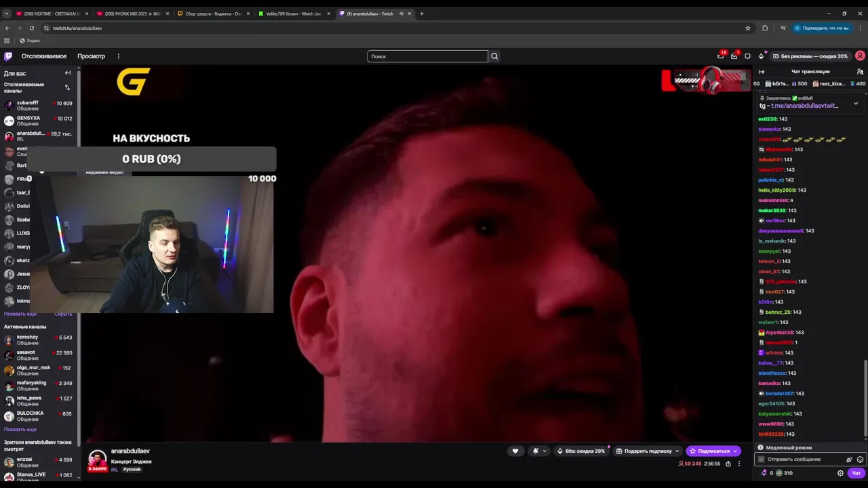Collapse the left sidebar For You
The height and width of the screenshot is (488, 868).
click(x=68, y=73)
